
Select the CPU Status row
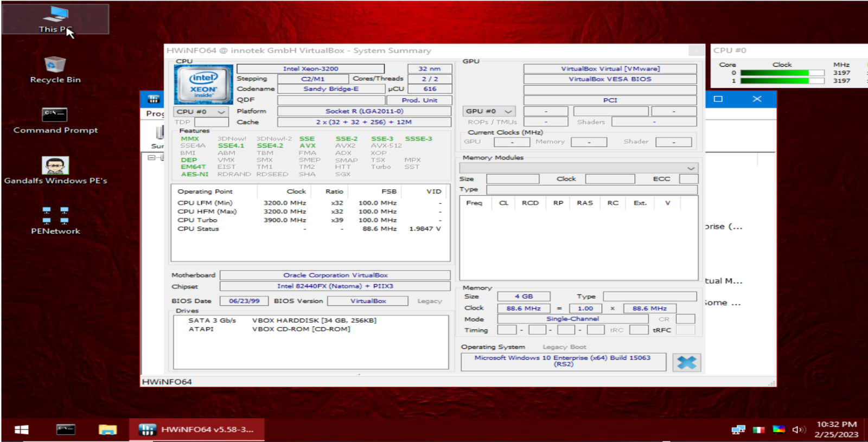click(310, 229)
